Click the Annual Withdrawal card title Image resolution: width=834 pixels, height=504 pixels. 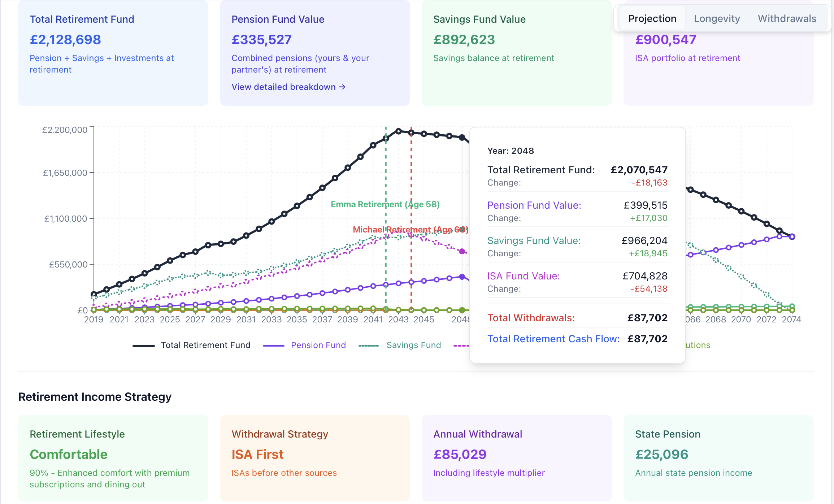click(x=478, y=434)
